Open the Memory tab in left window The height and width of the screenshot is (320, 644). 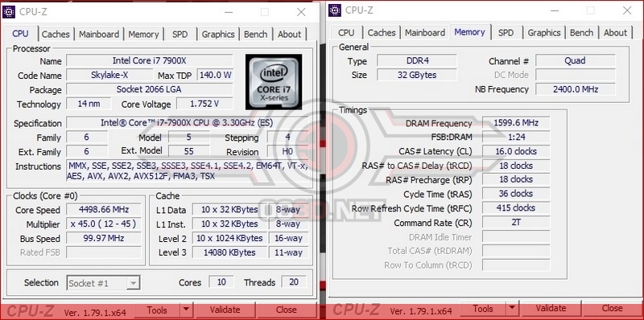[x=143, y=34]
